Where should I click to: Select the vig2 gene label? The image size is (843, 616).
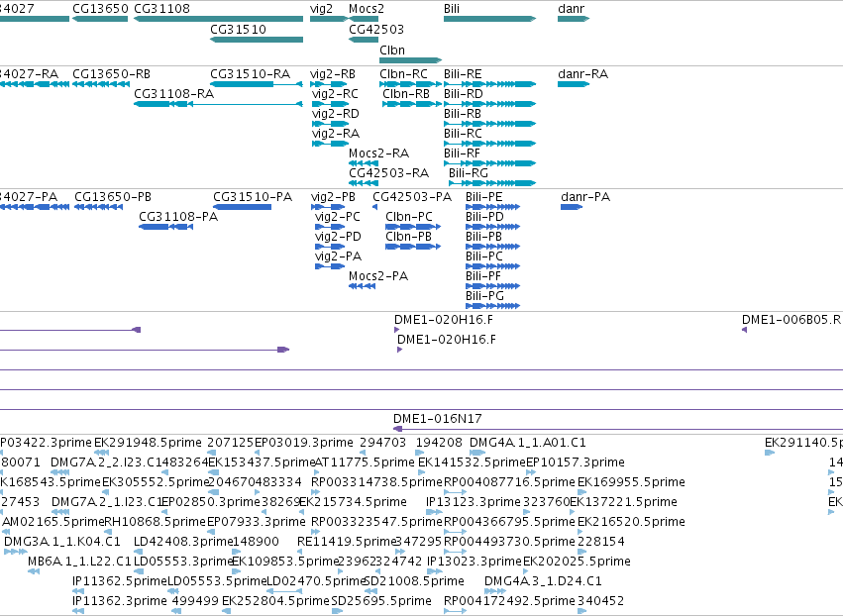click(322, 9)
